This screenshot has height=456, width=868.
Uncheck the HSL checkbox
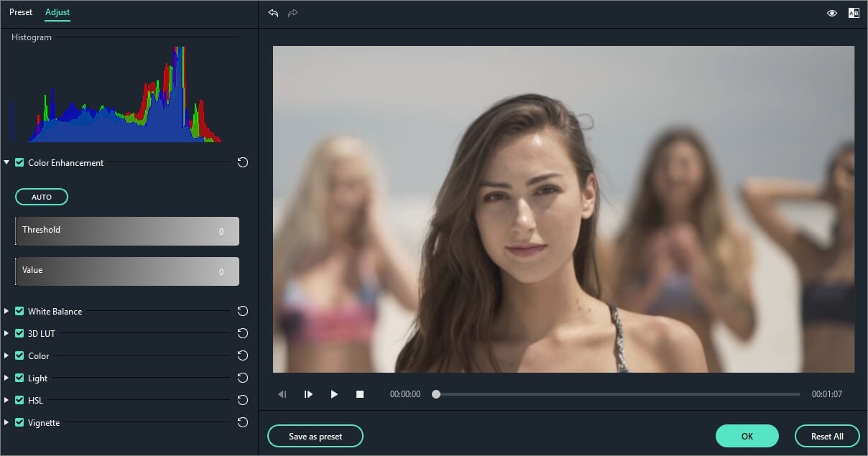pos(19,400)
